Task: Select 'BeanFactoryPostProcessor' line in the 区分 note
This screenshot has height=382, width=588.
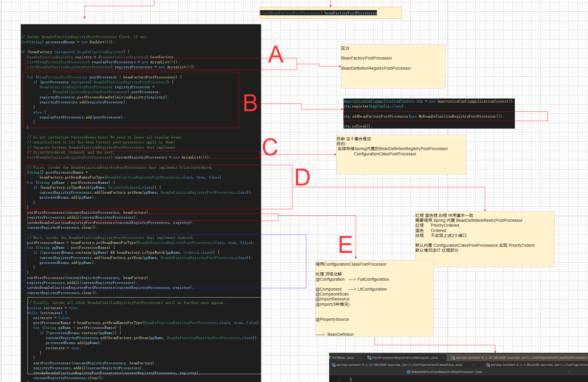Action: [x=367, y=58]
